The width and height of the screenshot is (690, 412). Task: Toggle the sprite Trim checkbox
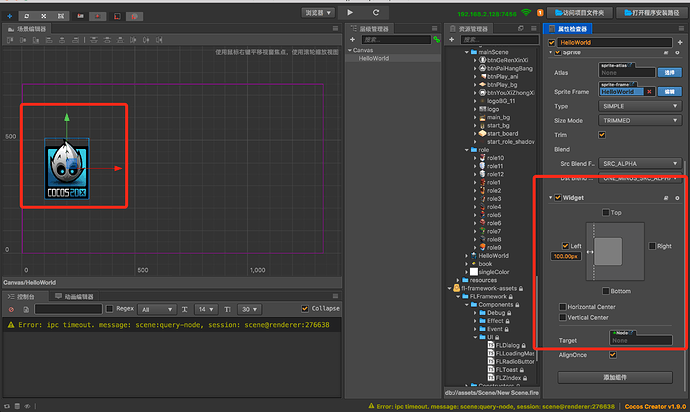tap(602, 135)
